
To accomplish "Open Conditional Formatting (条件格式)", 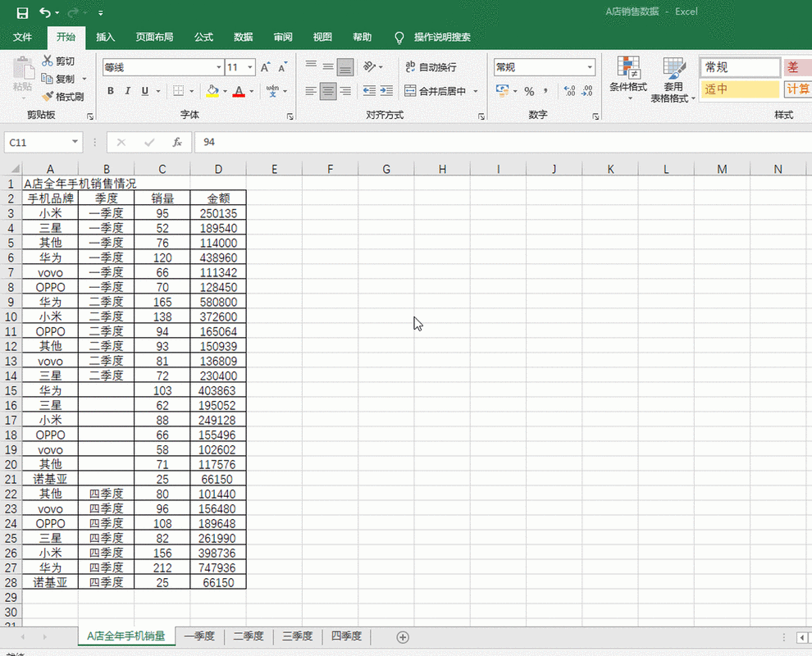I will pos(628,79).
